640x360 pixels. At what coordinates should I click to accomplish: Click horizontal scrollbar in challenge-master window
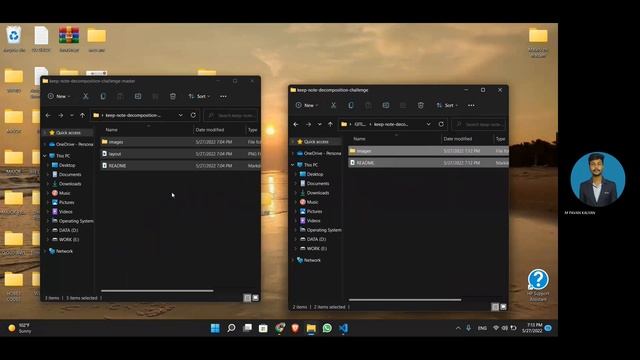coord(157,291)
